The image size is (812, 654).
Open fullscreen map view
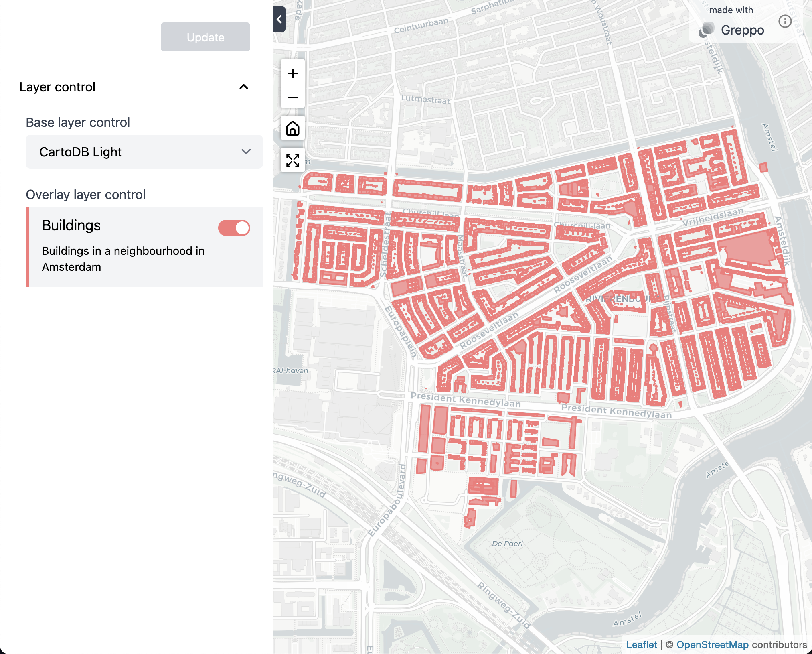[x=293, y=160]
